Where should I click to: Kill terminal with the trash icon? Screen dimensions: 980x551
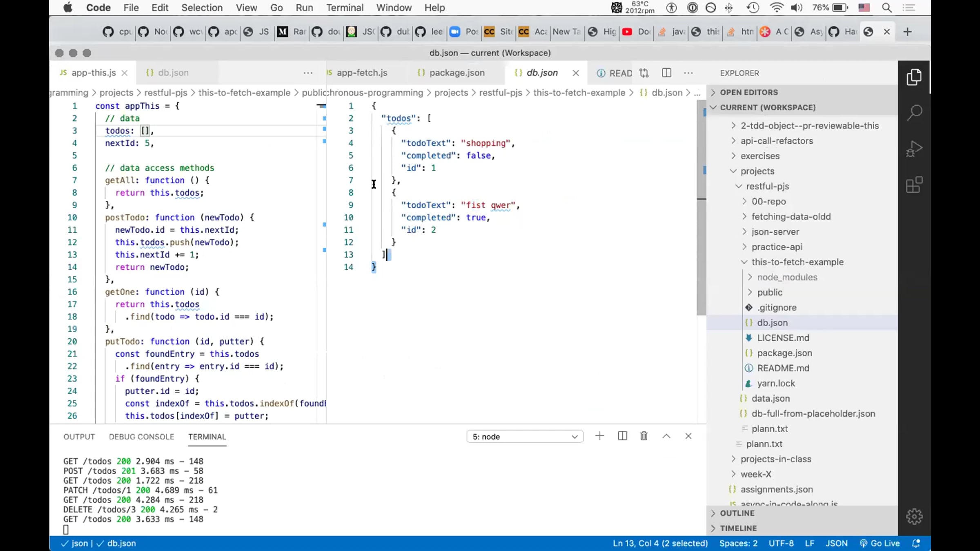(644, 436)
